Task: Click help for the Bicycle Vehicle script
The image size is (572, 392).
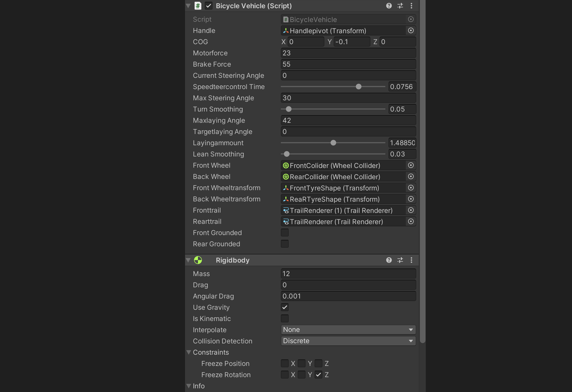Action: pyautogui.click(x=389, y=6)
